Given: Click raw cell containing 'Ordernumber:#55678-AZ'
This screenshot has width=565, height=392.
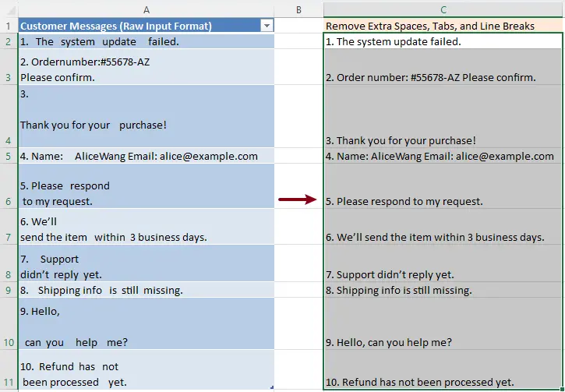Looking at the screenshot, I should click(x=146, y=67).
